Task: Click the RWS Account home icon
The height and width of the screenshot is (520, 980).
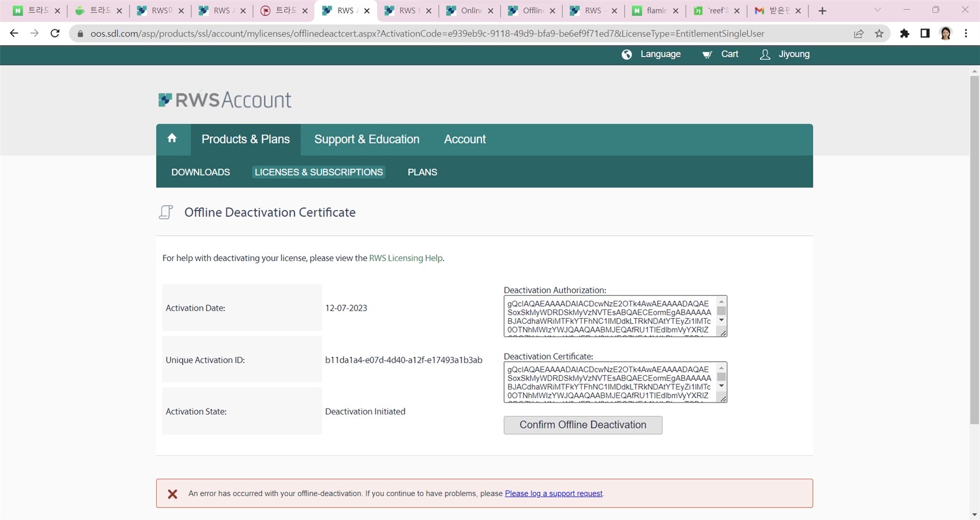Action: click(x=173, y=139)
